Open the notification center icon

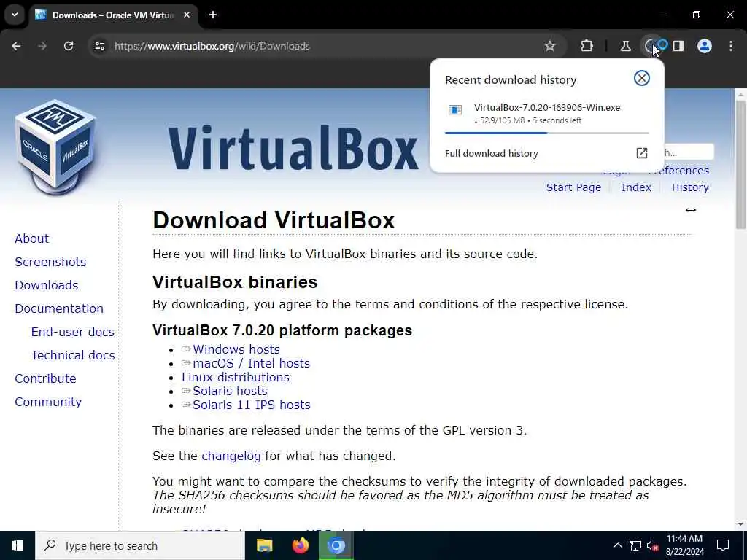tap(723, 545)
